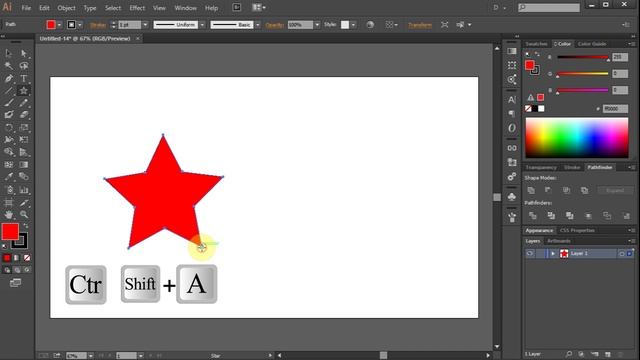The image size is (640, 360).
Task: Open the stroke weight dropdown
Action: coord(145,25)
